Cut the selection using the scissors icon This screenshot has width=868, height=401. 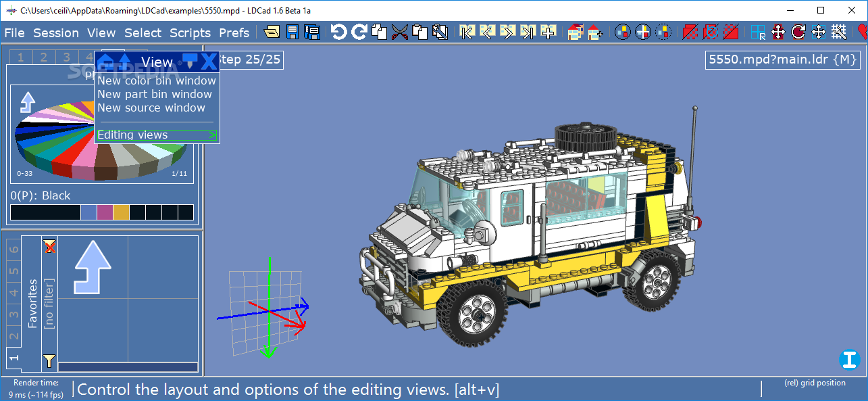pos(400,32)
